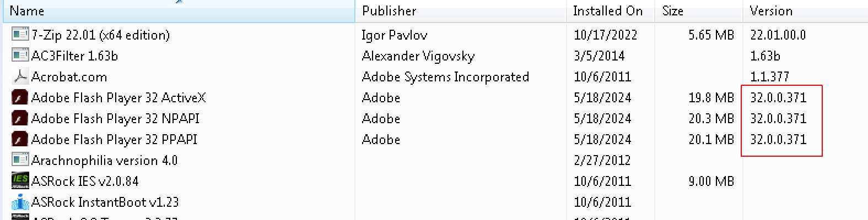The image size is (868, 220).
Task: Select the Alexander Vigovsky publisher entry
Action: 418,56
